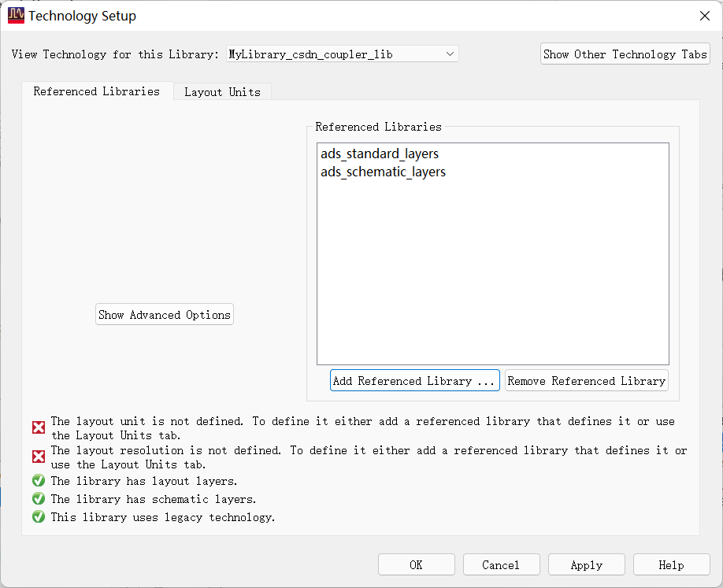Select ads_schematic_layers in the list
The width and height of the screenshot is (723, 588).
383,172
